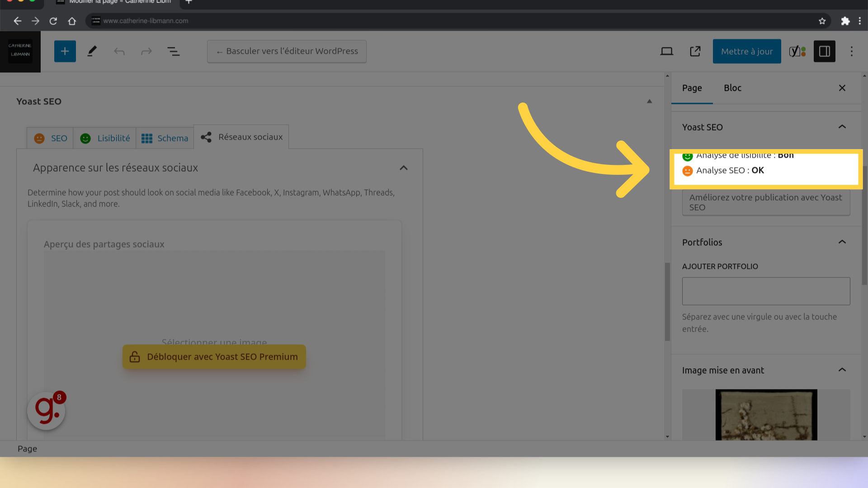
Task: Click the featured image thumbnail
Action: (x=766, y=415)
